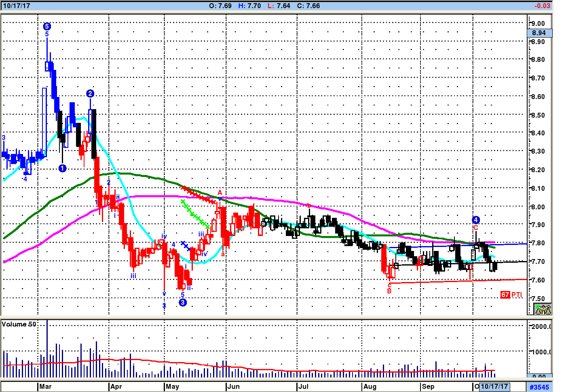The width and height of the screenshot is (566, 392).
Task: Click the Mar month label on timeline
Action: click(45, 386)
